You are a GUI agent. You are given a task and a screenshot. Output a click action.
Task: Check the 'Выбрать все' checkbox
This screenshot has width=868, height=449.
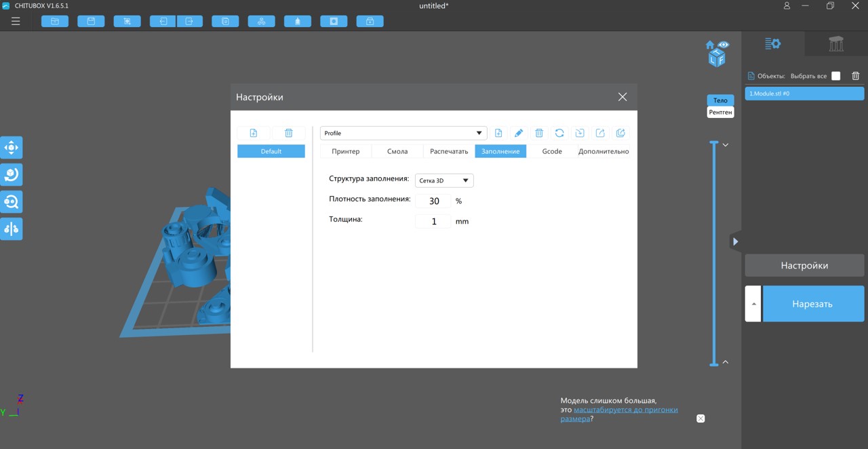click(x=835, y=76)
